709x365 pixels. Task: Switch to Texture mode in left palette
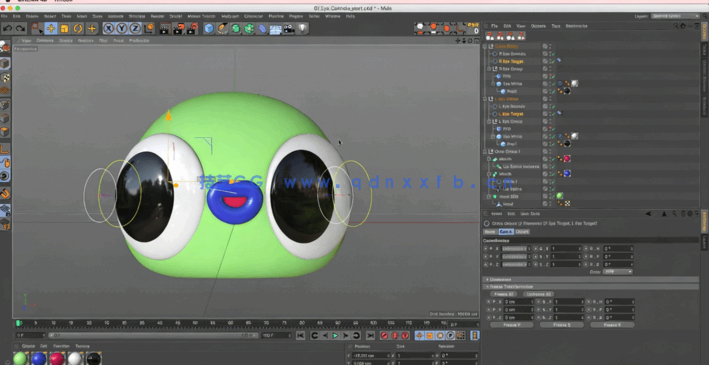point(5,78)
